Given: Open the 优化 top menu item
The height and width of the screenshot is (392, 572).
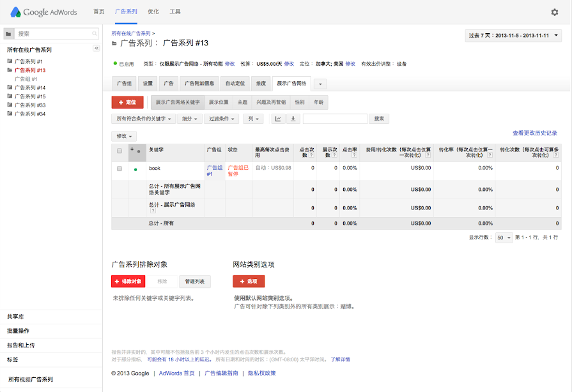Looking at the screenshot, I should point(153,11).
